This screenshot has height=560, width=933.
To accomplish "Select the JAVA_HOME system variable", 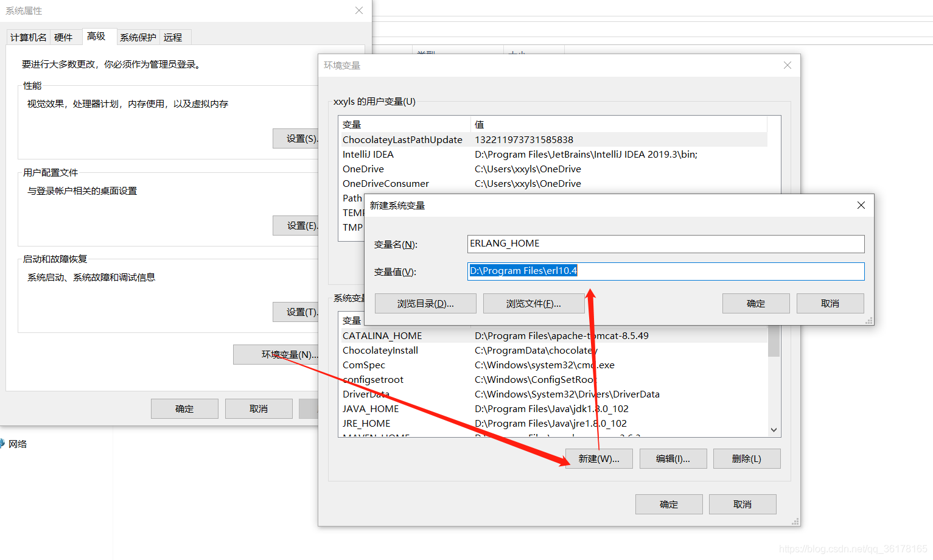I will click(x=553, y=408).
